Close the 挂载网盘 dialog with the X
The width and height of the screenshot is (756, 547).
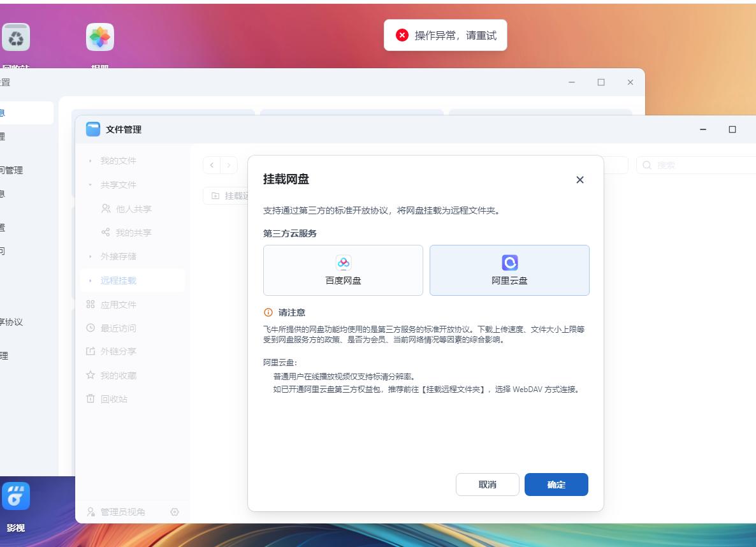pyautogui.click(x=580, y=180)
